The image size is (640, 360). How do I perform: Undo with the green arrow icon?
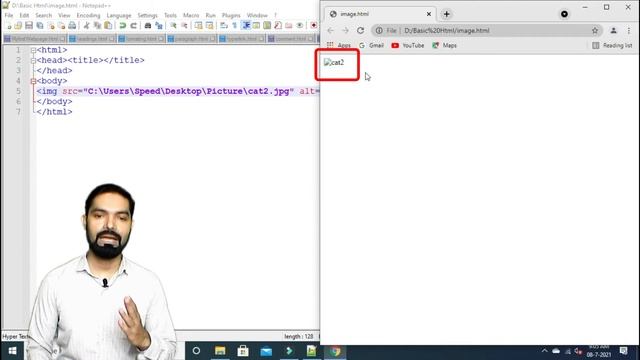point(122,25)
